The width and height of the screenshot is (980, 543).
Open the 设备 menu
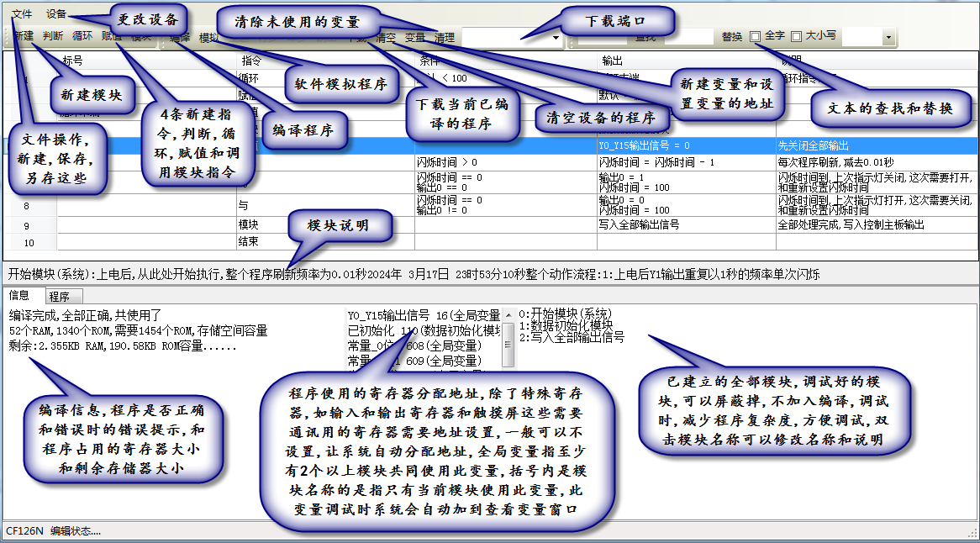56,14
